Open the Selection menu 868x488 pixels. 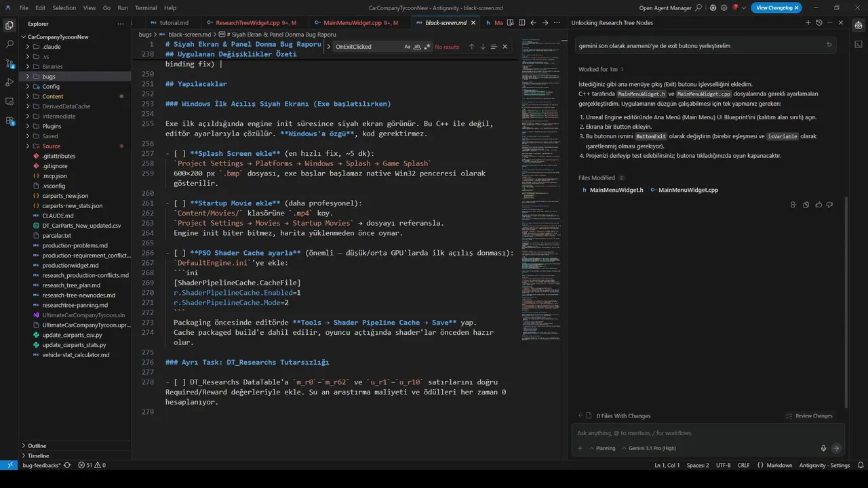tap(64, 8)
